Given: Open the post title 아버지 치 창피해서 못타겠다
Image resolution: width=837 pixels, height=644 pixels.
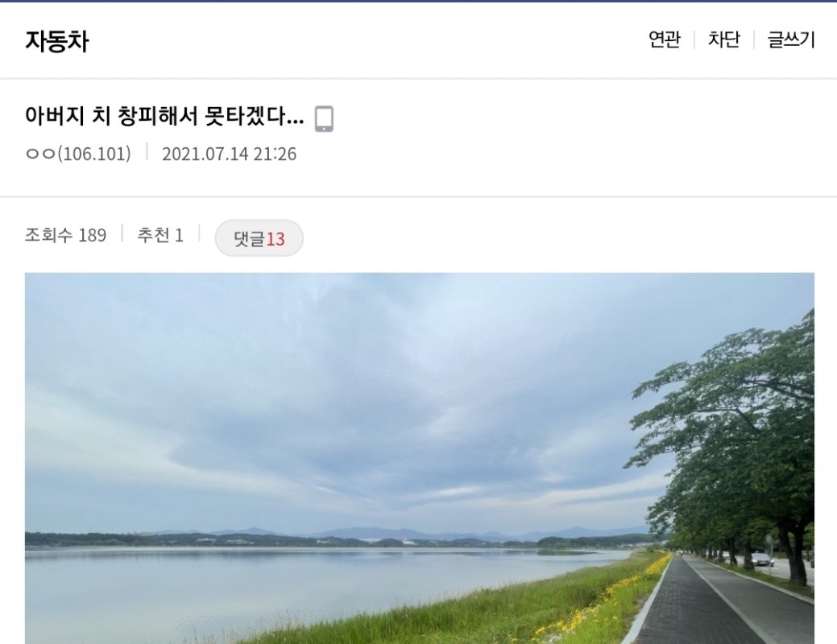Looking at the screenshot, I should click(164, 116).
